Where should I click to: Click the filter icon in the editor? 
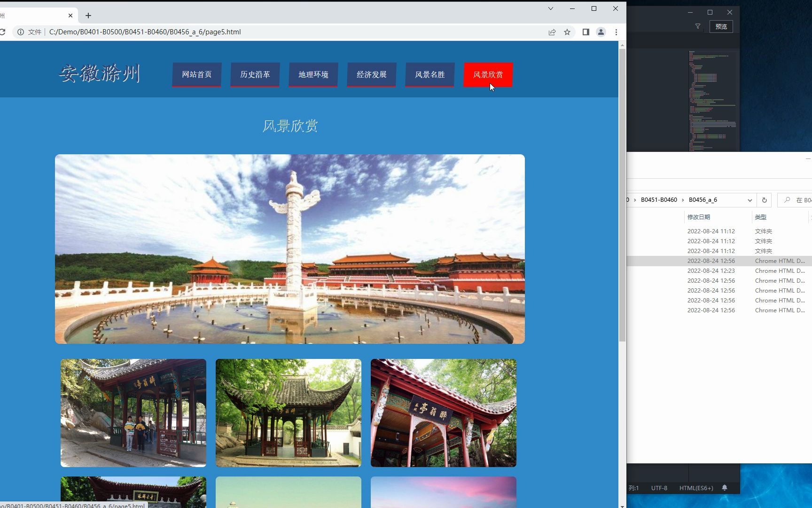[x=698, y=27]
